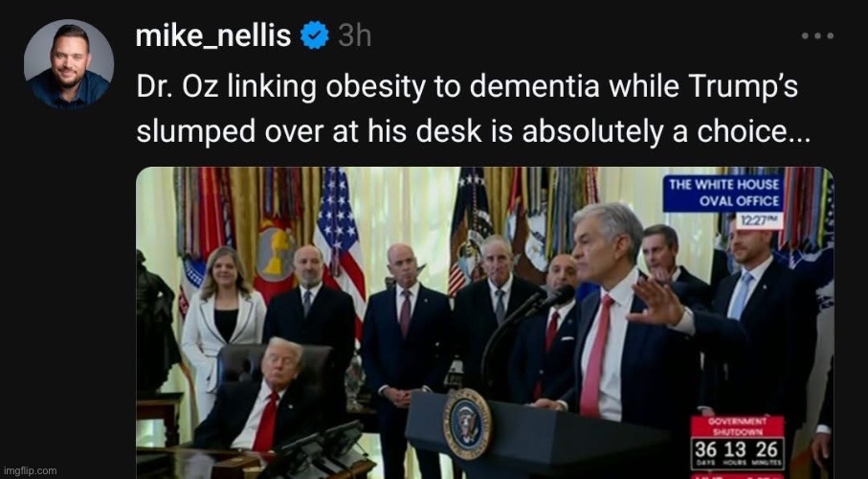Image resolution: width=868 pixels, height=479 pixels.
Task: Click the blue verified badge
Action: pos(315,35)
